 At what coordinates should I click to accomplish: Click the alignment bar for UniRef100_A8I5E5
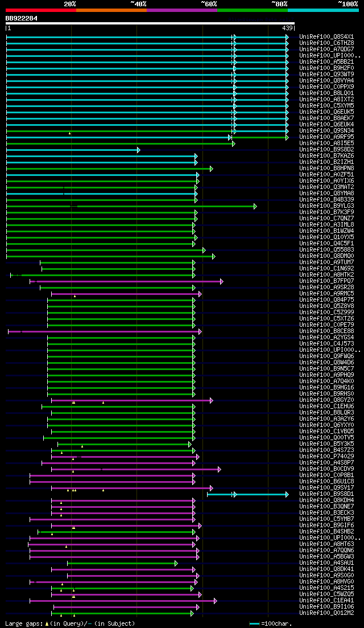[121, 143]
